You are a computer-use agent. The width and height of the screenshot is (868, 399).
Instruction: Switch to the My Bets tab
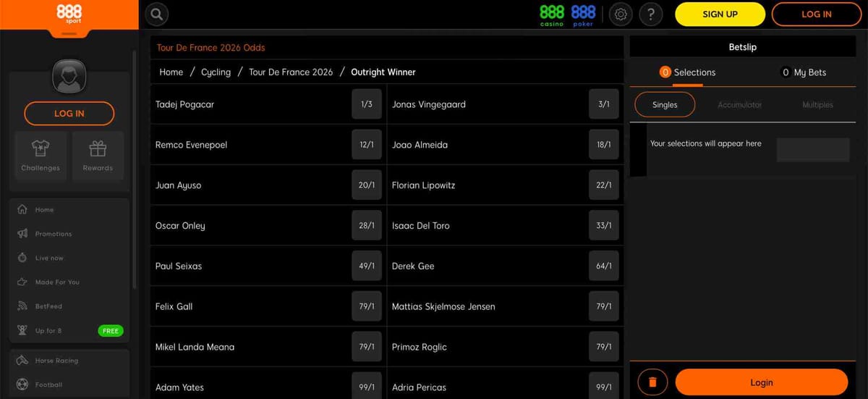pyautogui.click(x=804, y=72)
